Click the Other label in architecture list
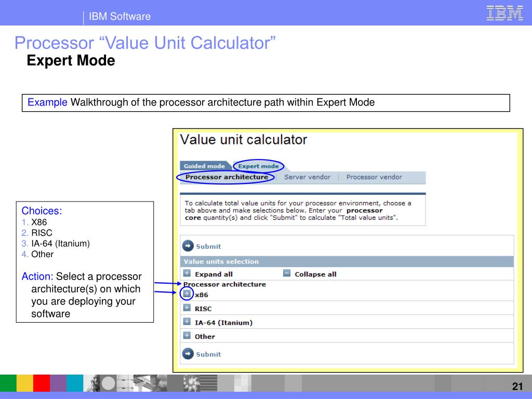The width and height of the screenshot is (532, 399). (x=205, y=337)
